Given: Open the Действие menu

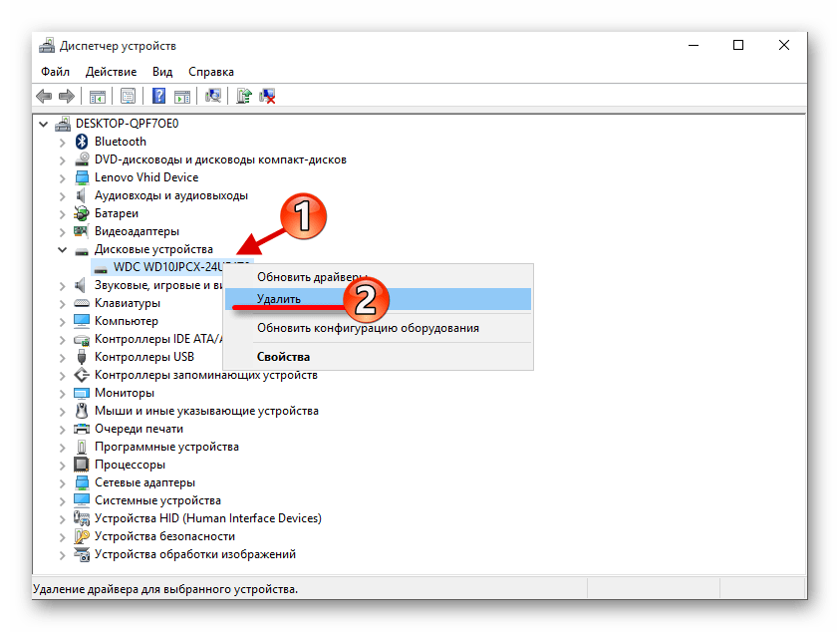Looking at the screenshot, I should point(111,72).
